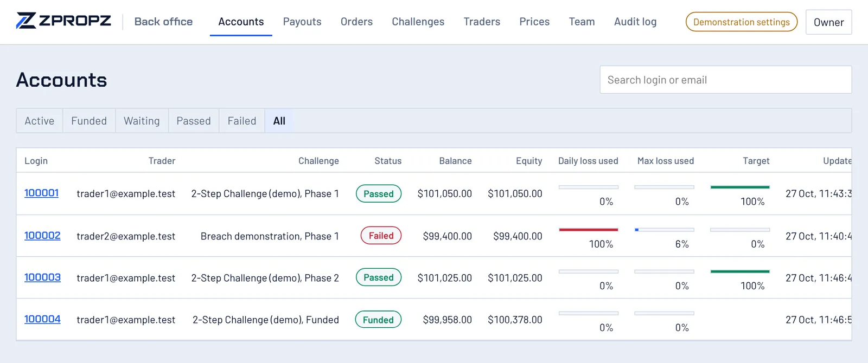Click 'Breach demonstration, Phase 1' cell
The width and height of the screenshot is (868, 363).
[270, 236]
